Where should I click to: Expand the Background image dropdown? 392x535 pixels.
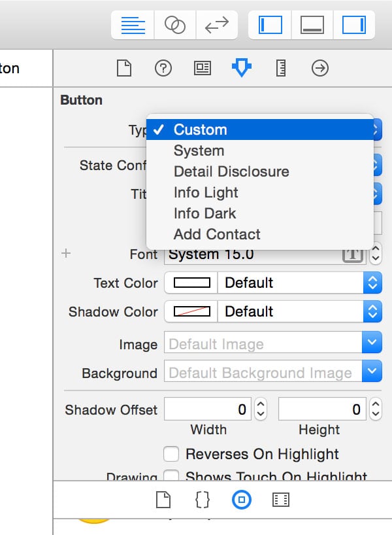[x=370, y=371]
